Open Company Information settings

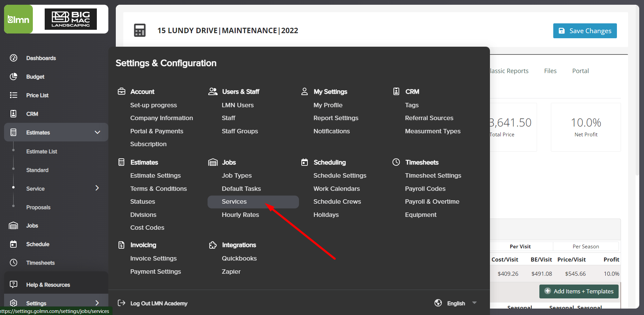click(162, 118)
